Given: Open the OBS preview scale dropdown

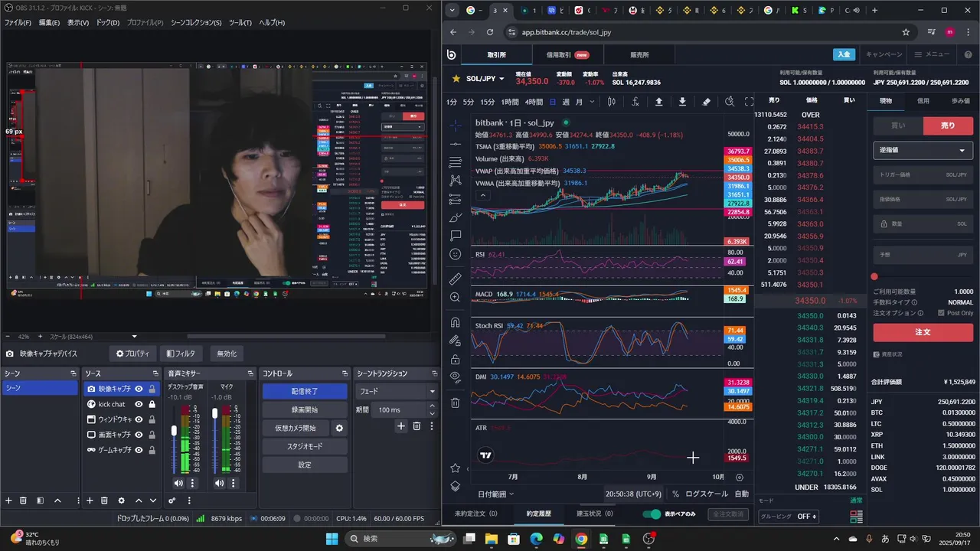Looking at the screenshot, I should pyautogui.click(x=135, y=336).
